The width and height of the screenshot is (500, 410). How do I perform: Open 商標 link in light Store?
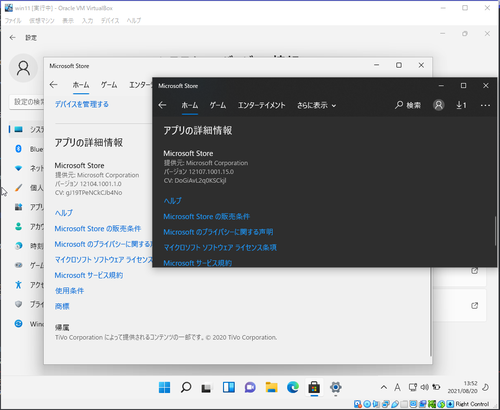coord(62,306)
